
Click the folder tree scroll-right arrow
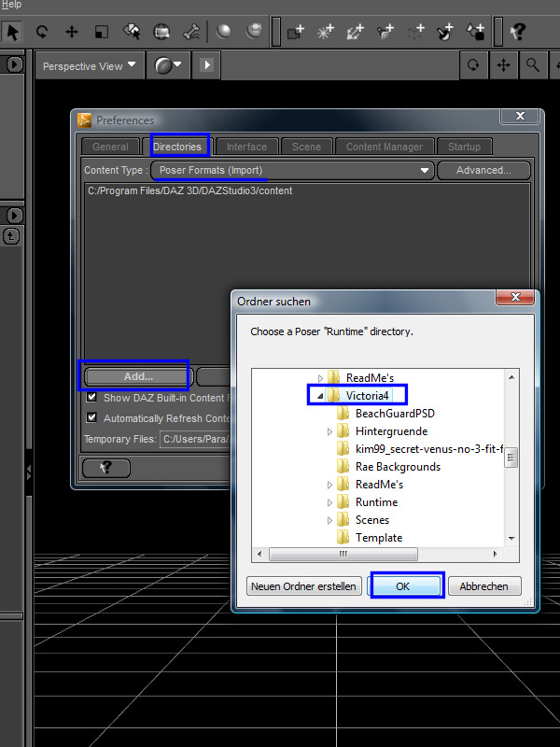pyautogui.click(x=496, y=554)
